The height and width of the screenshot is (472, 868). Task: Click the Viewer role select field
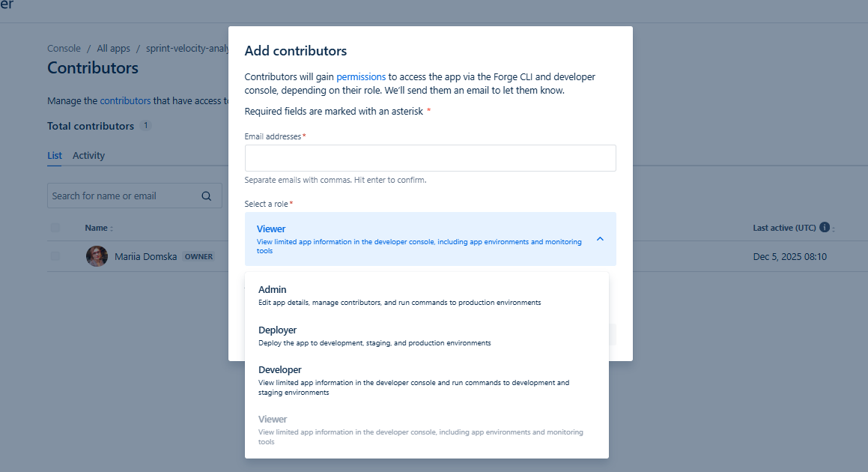point(419,239)
